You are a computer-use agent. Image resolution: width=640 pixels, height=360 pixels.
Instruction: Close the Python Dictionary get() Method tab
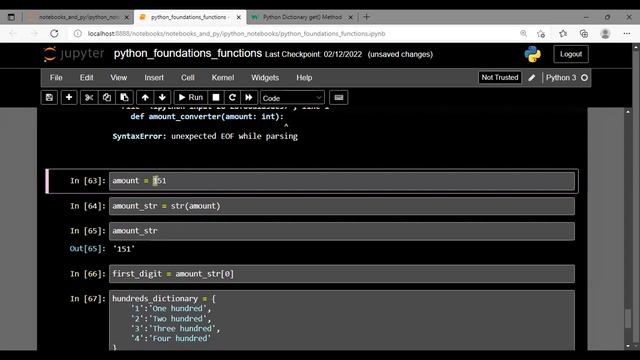(350, 17)
